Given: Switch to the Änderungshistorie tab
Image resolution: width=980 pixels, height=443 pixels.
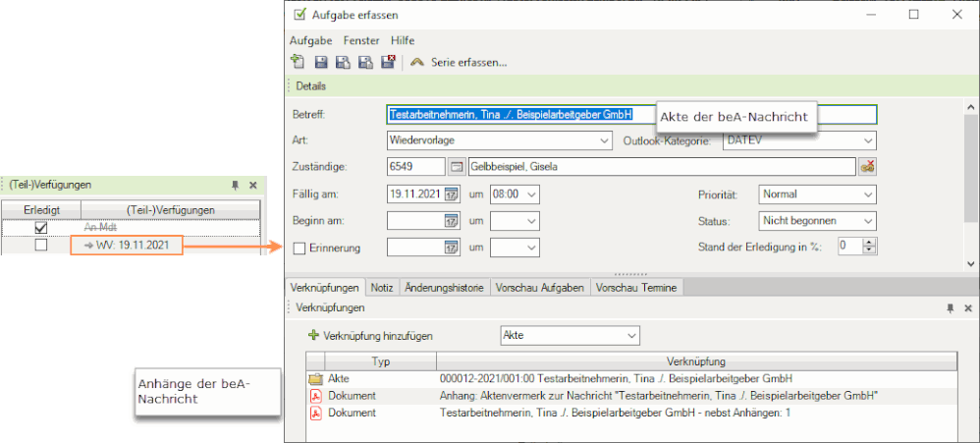Looking at the screenshot, I should (x=446, y=287).
